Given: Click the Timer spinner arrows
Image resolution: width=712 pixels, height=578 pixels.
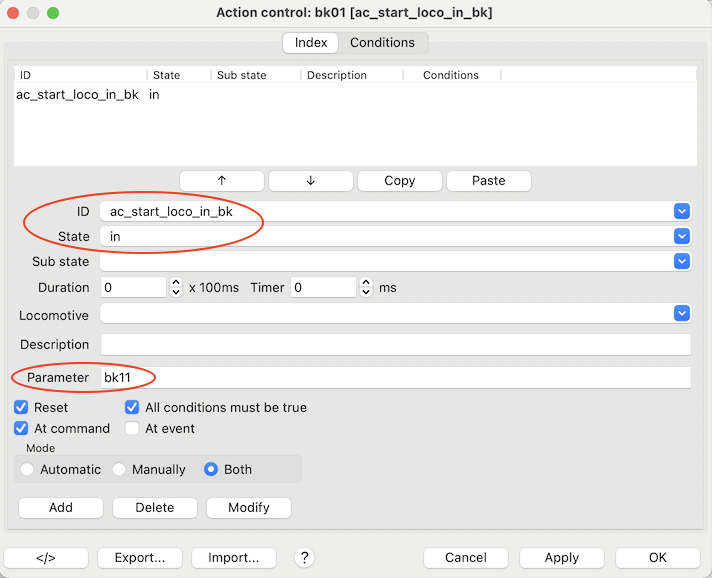Looking at the screenshot, I should coord(366,288).
